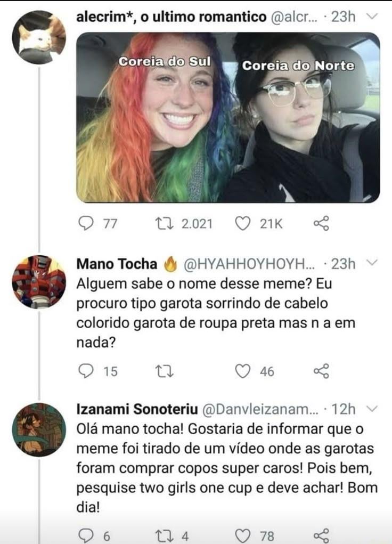
Task: Open options chevron on Izanami Sonoteriu's tweet
Action: pyautogui.click(x=373, y=409)
